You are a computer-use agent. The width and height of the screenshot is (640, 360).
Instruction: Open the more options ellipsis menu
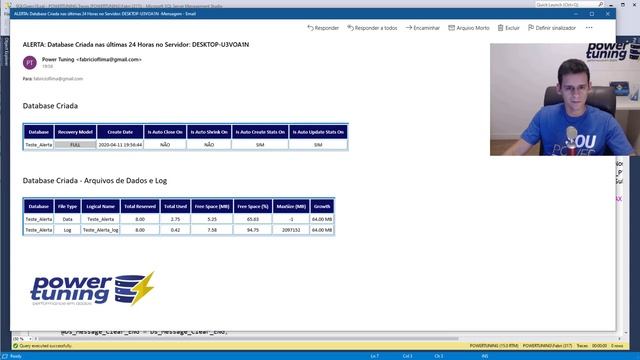click(x=589, y=28)
